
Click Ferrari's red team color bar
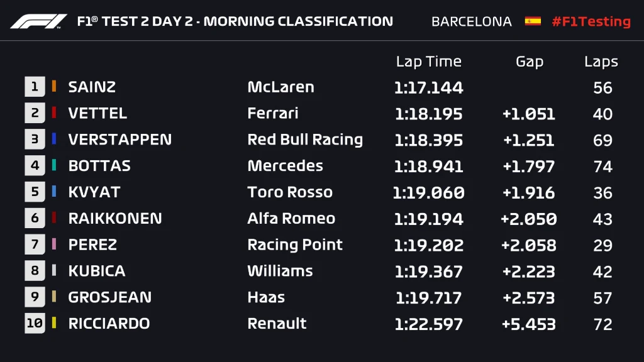pyautogui.click(x=54, y=113)
